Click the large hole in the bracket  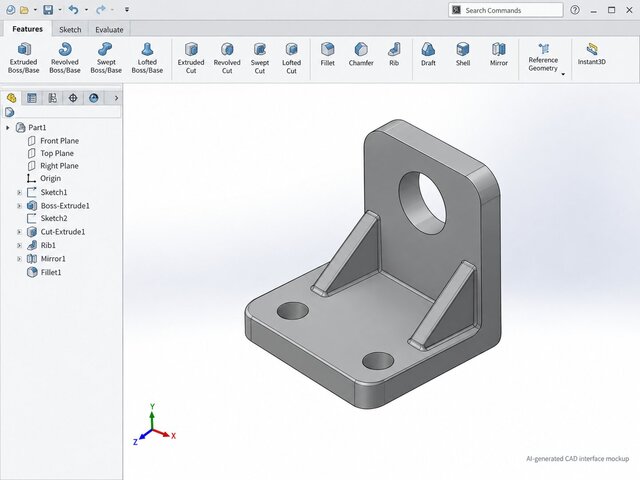click(424, 203)
